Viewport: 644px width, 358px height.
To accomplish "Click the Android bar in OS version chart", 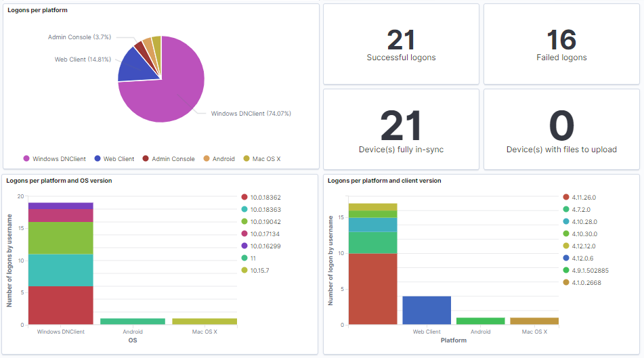I will pyautogui.click(x=132, y=321).
